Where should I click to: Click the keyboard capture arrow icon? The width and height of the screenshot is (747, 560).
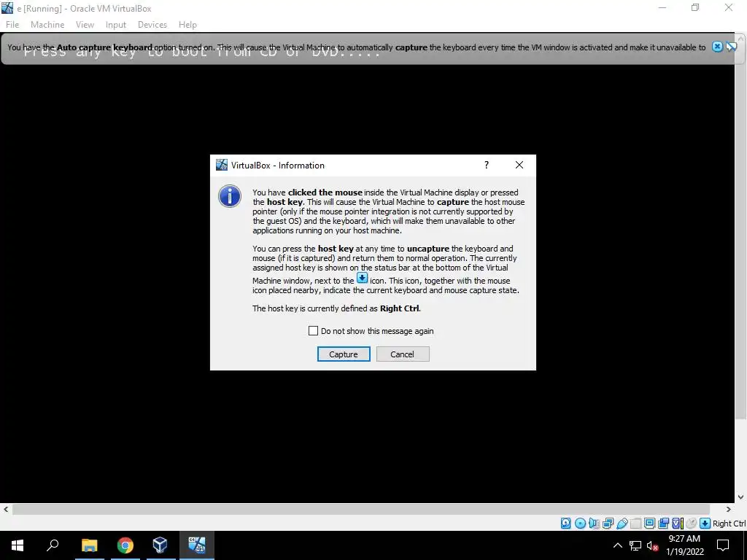[x=705, y=524]
